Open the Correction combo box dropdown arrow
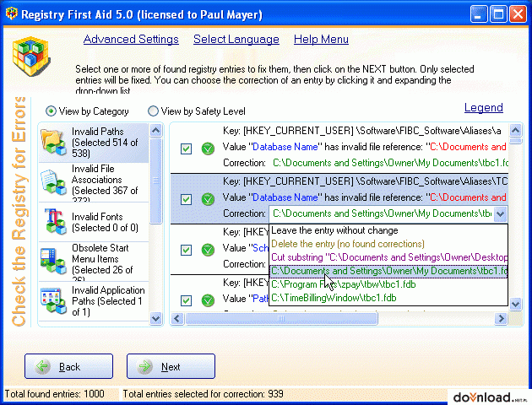The height and width of the screenshot is (405, 532). [x=500, y=213]
